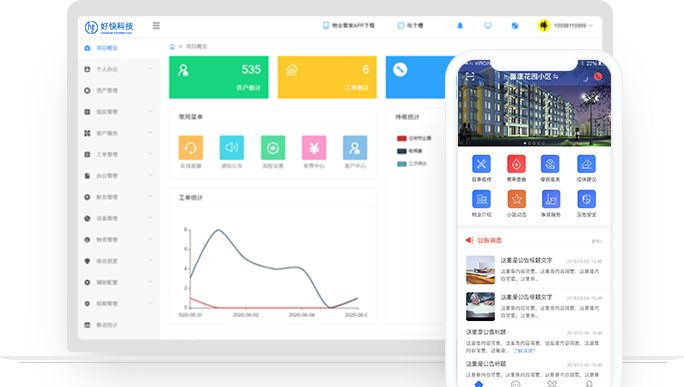Open the pink yen fee center shortcut

point(314,147)
